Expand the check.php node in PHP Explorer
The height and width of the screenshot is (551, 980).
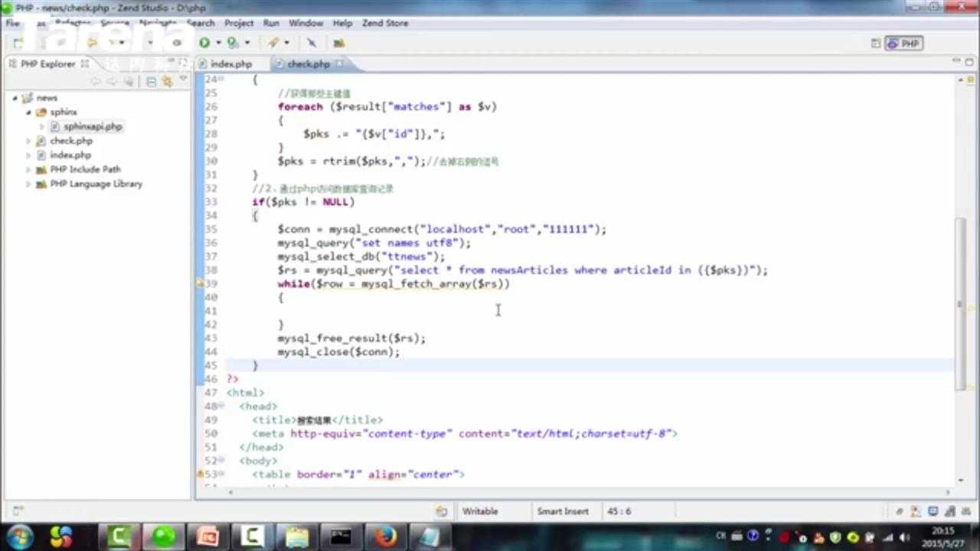click(29, 141)
